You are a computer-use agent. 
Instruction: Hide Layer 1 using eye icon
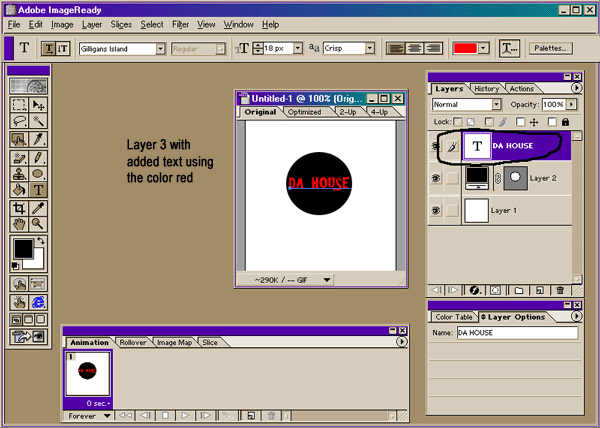pos(437,210)
